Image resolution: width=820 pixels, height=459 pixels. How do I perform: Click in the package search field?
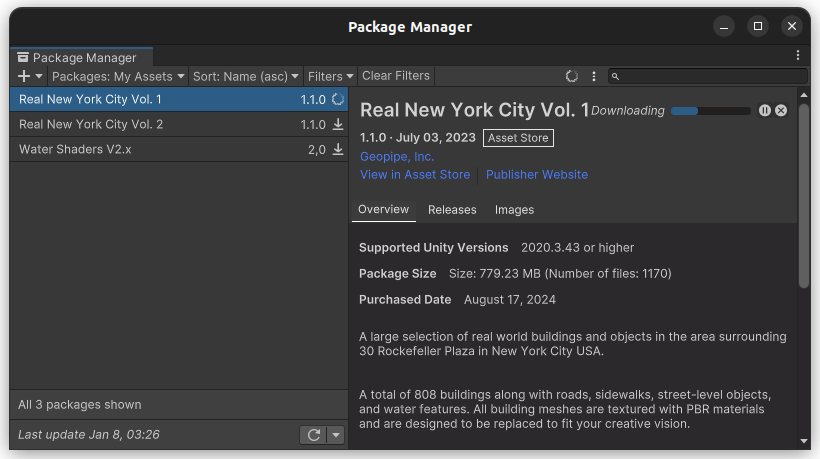(714, 76)
